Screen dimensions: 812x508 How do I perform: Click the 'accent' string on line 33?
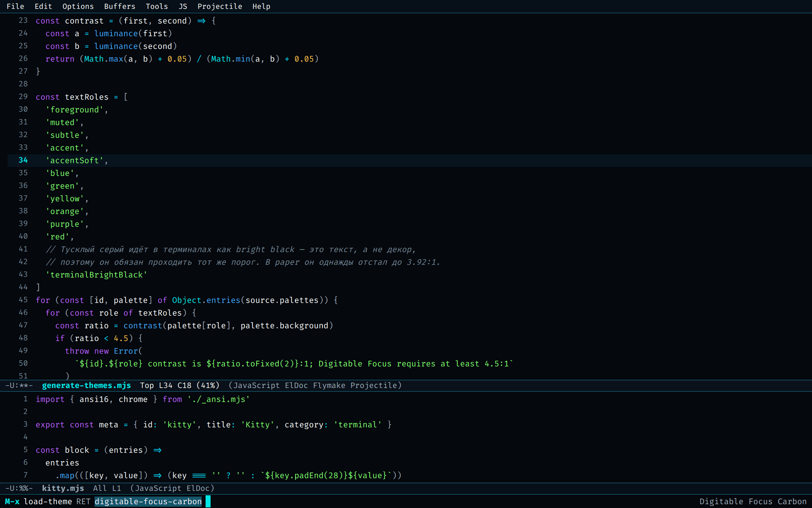coord(65,148)
